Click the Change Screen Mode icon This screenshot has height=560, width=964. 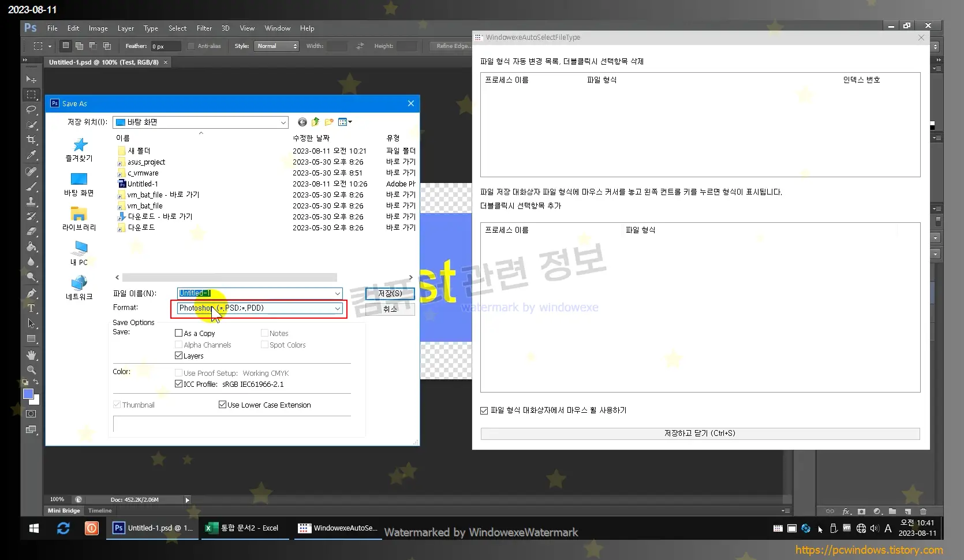[x=31, y=430]
